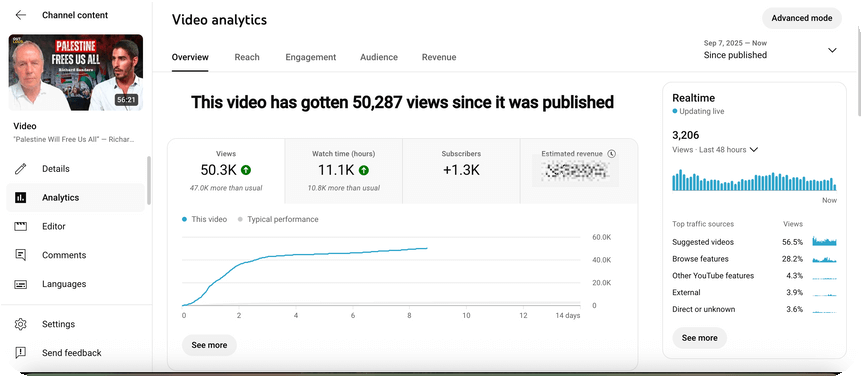Open Details pencil icon in sidebar
This screenshot has width=861, height=376.
[20, 169]
